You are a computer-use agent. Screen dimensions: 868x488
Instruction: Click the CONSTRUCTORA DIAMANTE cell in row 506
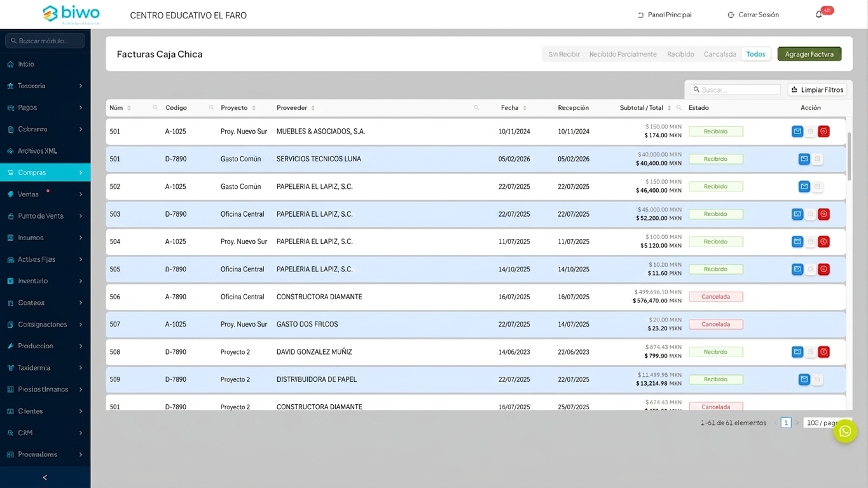click(x=319, y=297)
